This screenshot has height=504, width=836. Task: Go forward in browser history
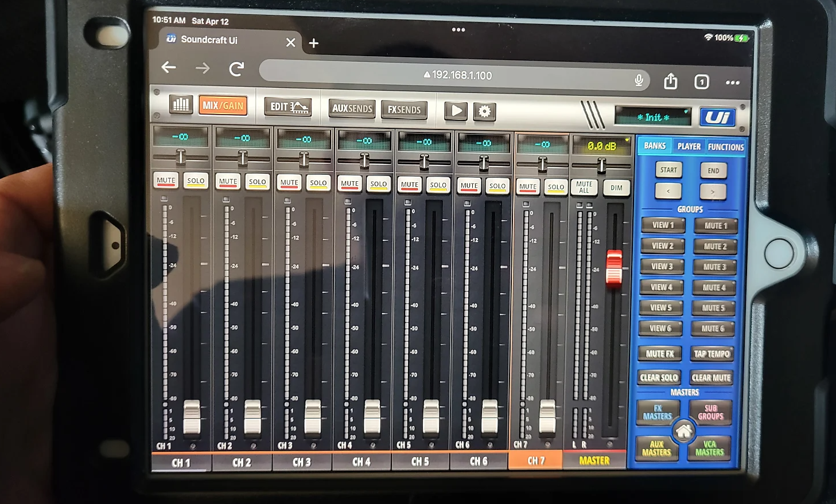tap(203, 68)
